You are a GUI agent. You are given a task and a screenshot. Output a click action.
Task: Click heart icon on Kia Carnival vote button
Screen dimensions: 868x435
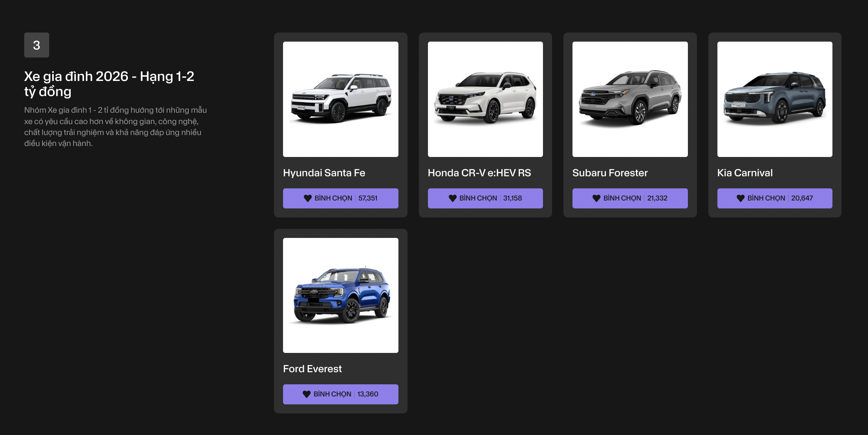click(x=740, y=198)
